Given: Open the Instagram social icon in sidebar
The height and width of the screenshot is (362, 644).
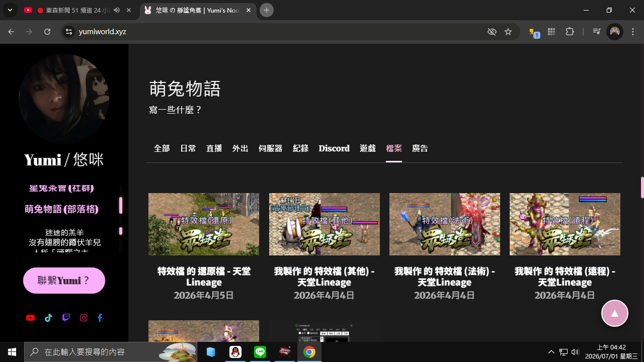Looking at the screenshot, I should (84, 318).
